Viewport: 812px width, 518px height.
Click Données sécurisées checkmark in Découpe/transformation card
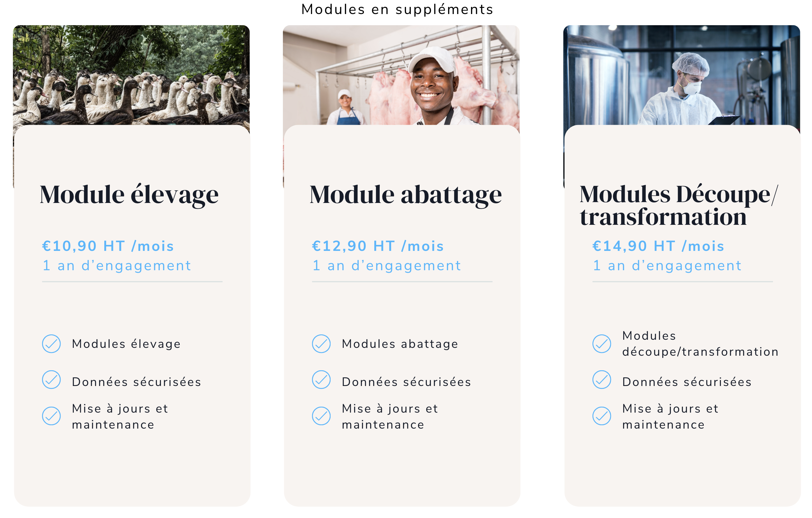coord(602,380)
